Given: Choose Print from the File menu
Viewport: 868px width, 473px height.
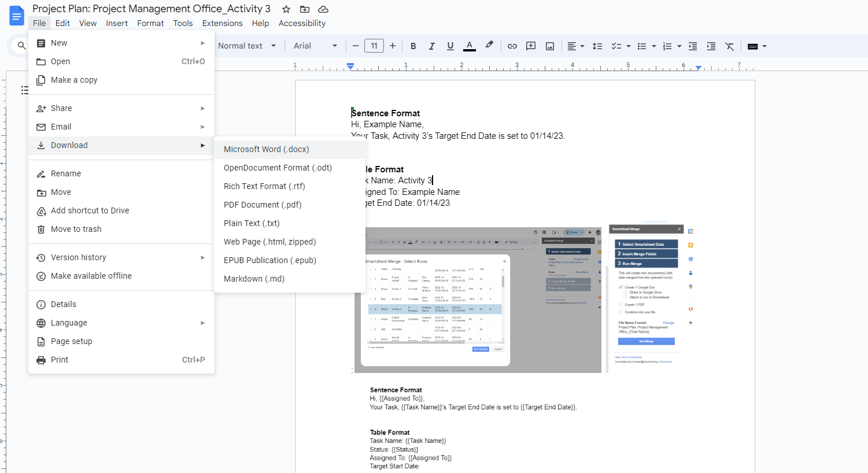Looking at the screenshot, I should 121,360.
